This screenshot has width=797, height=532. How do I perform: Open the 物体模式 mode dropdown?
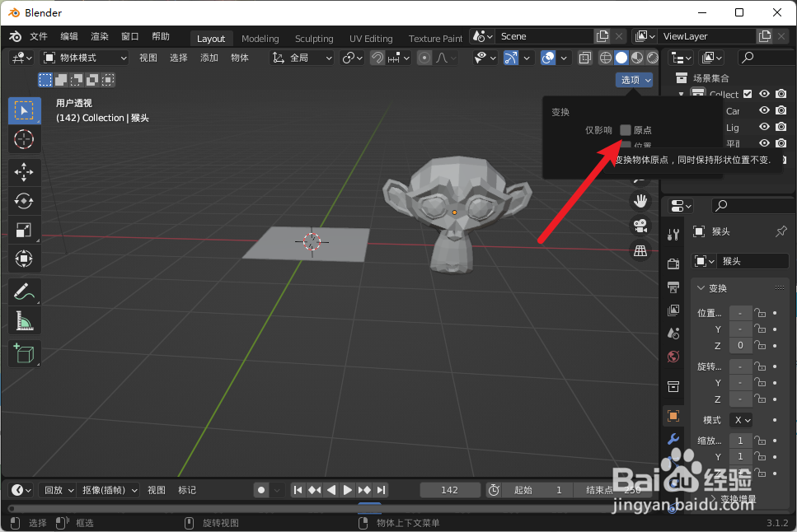(84, 58)
